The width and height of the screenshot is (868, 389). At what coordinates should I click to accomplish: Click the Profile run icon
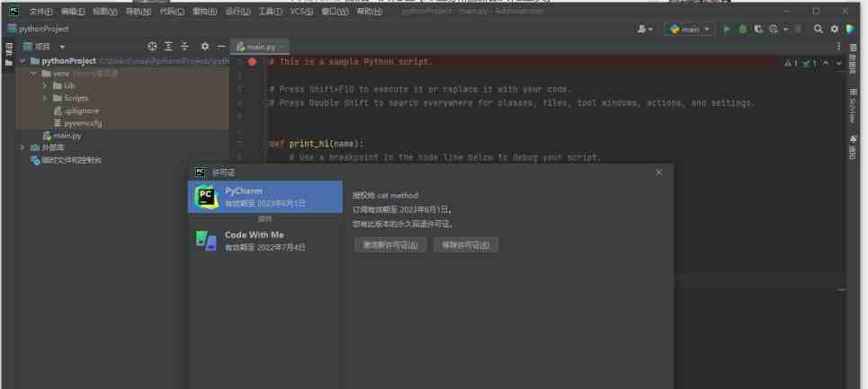pyautogui.click(x=774, y=30)
